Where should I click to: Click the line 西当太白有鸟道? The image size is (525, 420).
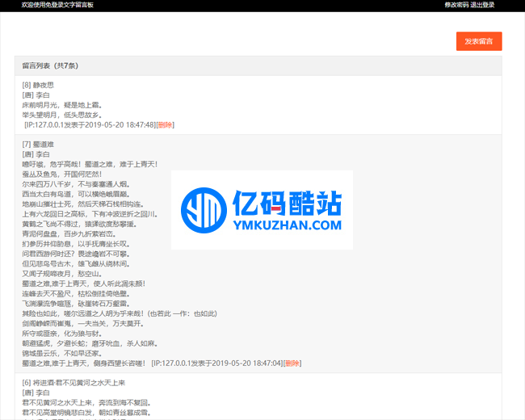point(76,194)
